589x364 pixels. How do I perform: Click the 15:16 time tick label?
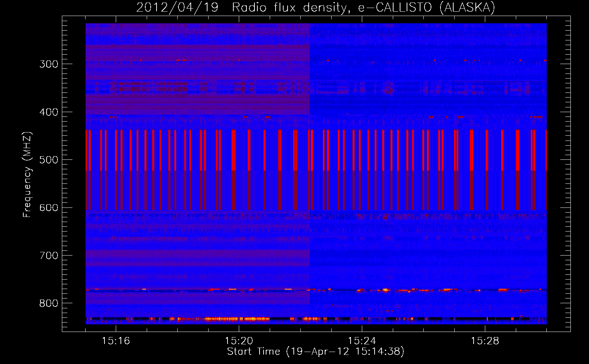116,341
